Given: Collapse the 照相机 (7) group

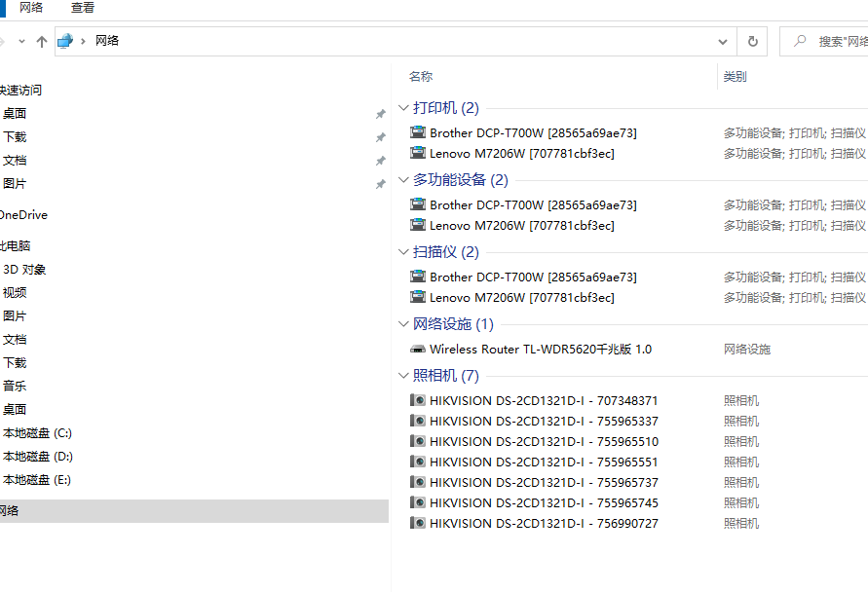Looking at the screenshot, I should [x=403, y=376].
